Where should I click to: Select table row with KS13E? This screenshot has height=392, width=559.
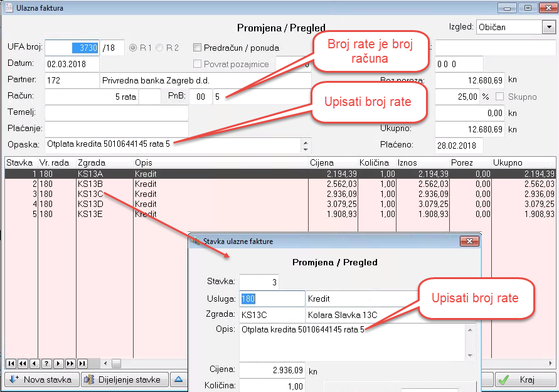coord(280,214)
